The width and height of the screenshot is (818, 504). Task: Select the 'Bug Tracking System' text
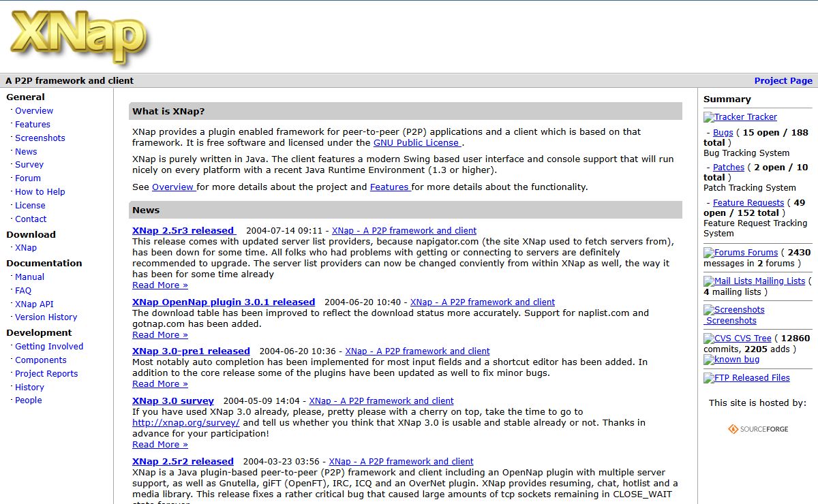(x=746, y=153)
